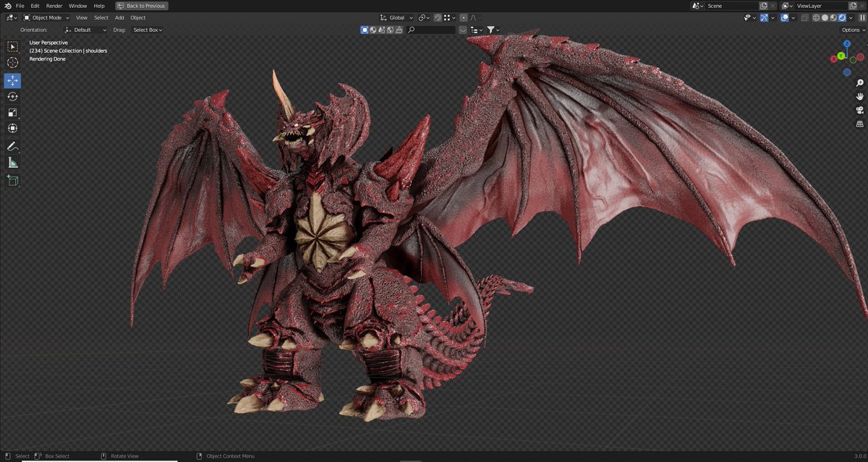Screen dimensions: 868x462
Task: Open the filter funnel dropdown
Action: pyautogui.click(x=493, y=30)
